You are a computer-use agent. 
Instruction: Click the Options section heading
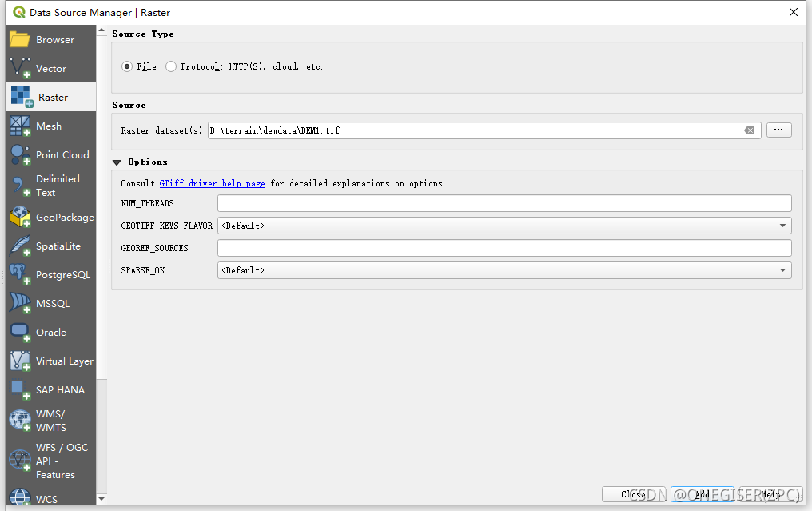[148, 162]
